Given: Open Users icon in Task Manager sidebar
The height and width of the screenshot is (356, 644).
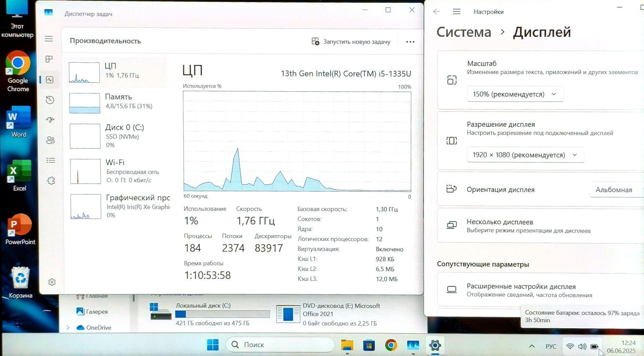Looking at the screenshot, I should point(51,140).
